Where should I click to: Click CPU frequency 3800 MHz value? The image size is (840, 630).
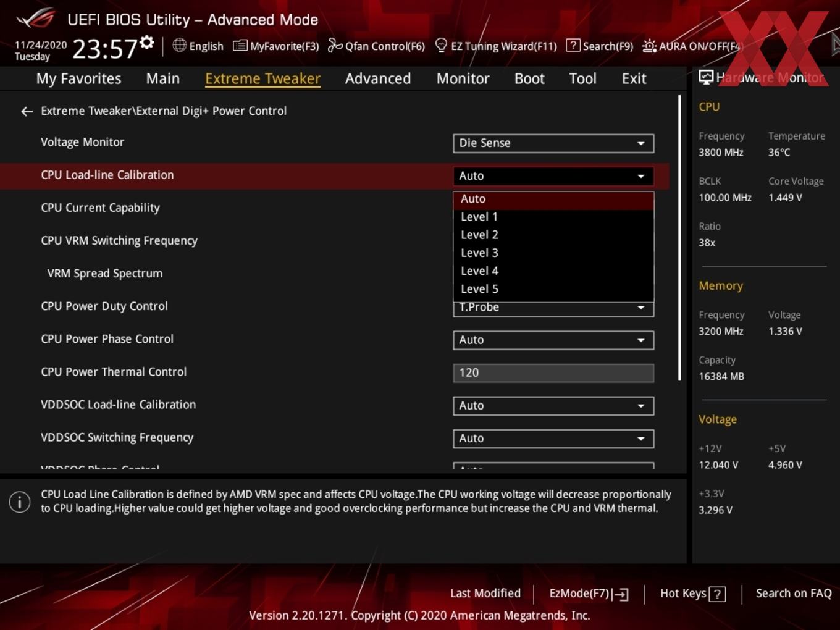coord(721,153)
